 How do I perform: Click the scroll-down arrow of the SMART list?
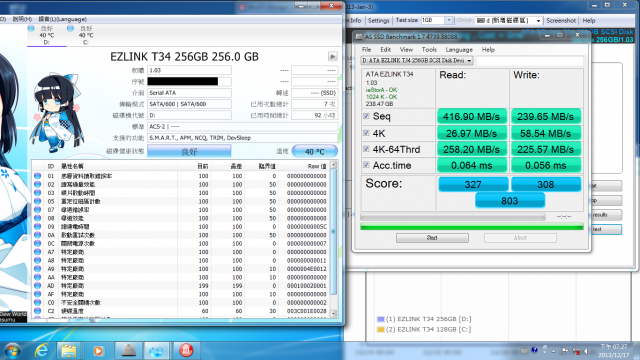coord(333,313)
